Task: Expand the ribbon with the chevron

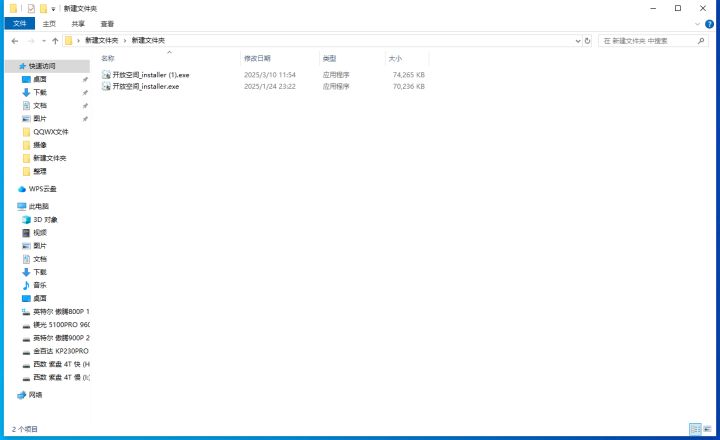Action: click(698, 24)
